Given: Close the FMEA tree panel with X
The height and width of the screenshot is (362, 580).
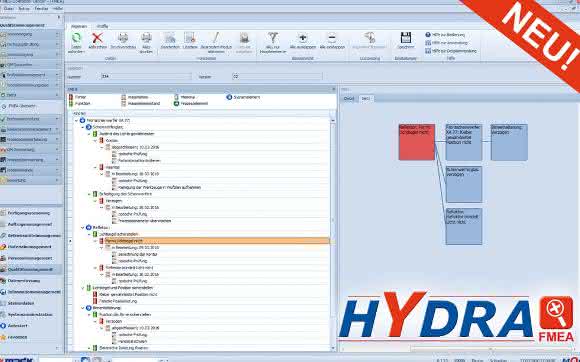Looking at the screenshot, I should [334, 89].
